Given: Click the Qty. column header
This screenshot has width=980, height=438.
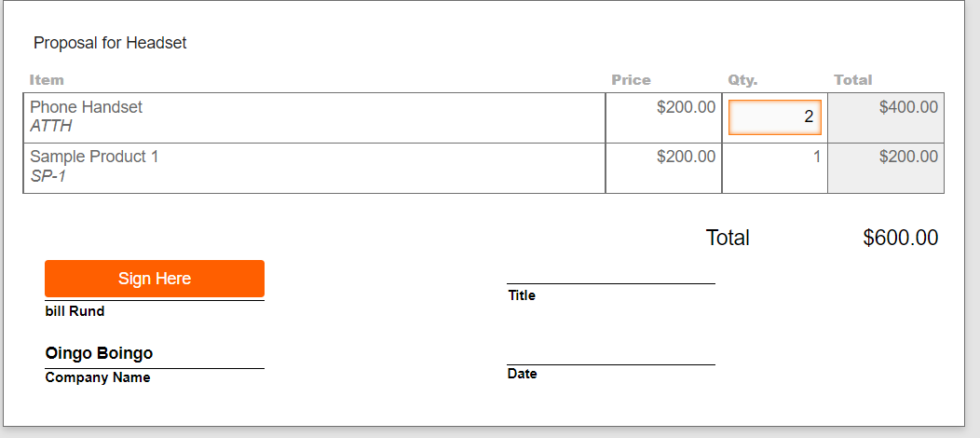Looking at the screenshot, I should [742, 80].
